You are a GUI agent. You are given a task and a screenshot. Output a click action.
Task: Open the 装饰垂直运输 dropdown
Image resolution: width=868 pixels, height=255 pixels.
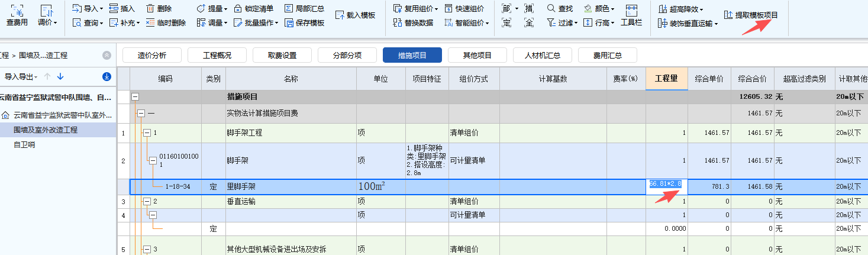[x=688, y=24]
